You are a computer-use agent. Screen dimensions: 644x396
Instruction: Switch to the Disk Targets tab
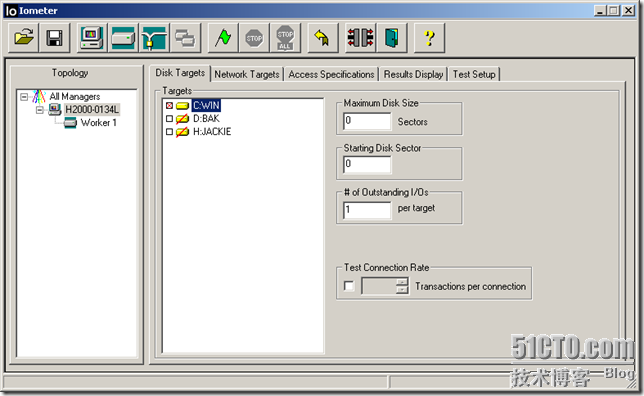(x=180, y=73)
